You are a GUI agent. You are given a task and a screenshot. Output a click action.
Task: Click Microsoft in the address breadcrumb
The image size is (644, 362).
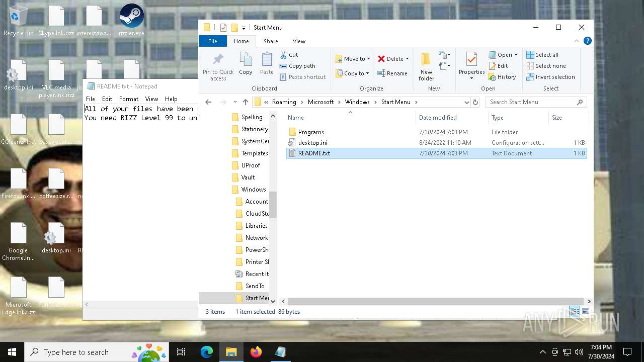coord(321,102)
